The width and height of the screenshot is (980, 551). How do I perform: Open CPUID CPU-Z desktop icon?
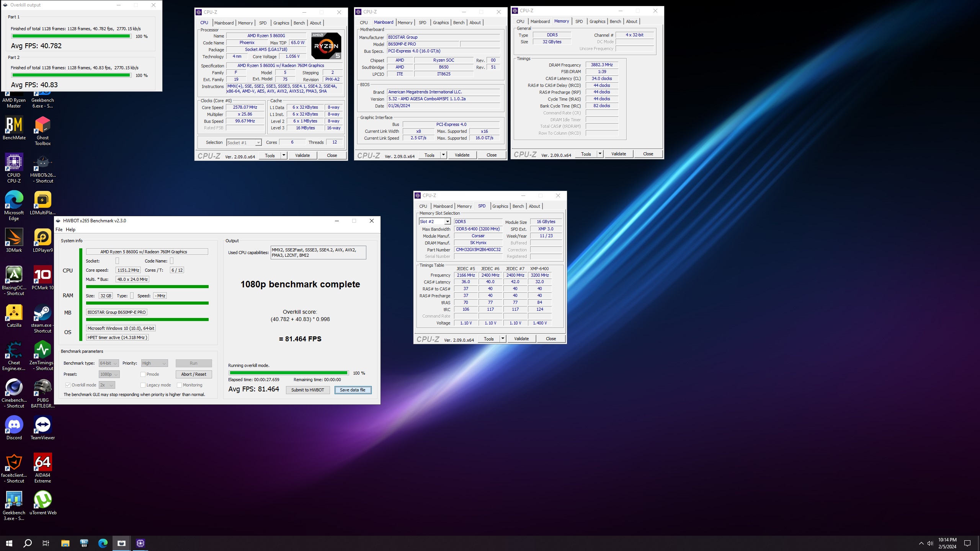click(14, 168)
